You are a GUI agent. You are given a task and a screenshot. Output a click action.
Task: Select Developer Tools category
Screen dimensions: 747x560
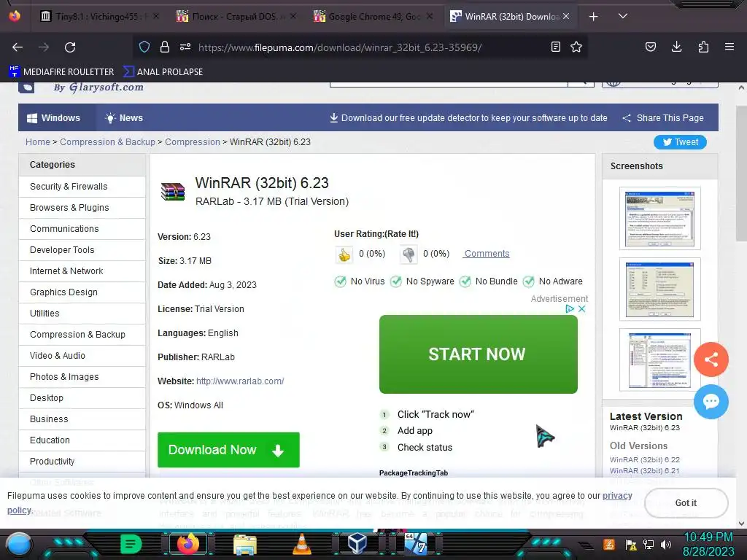[x=82, y=250]
